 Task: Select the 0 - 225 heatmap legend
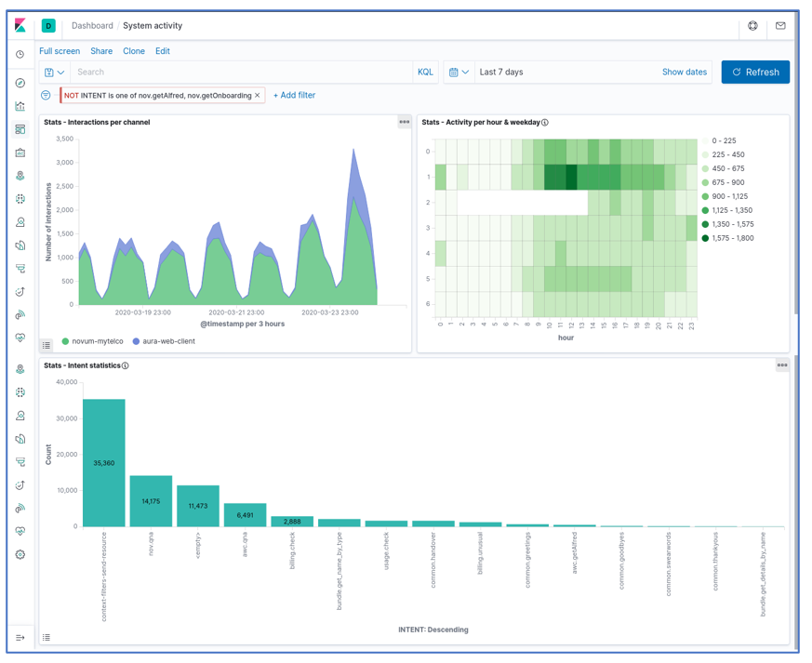click(719, 140)
